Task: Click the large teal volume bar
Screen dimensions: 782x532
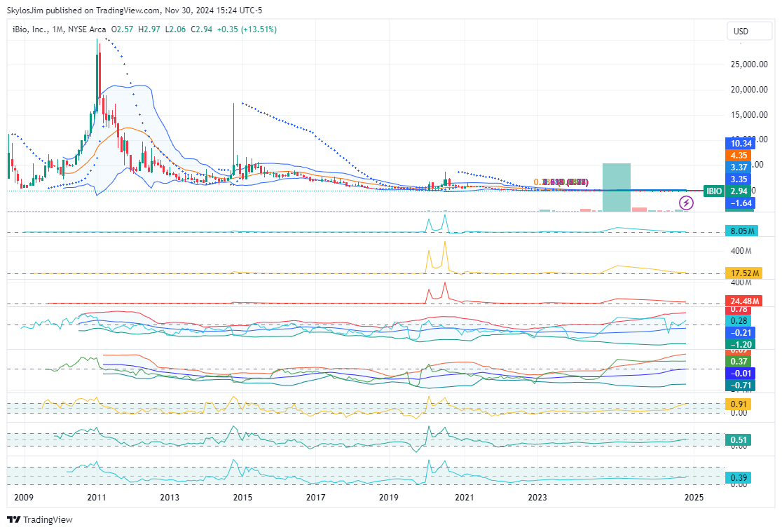Action: click(x=617, y=187)
